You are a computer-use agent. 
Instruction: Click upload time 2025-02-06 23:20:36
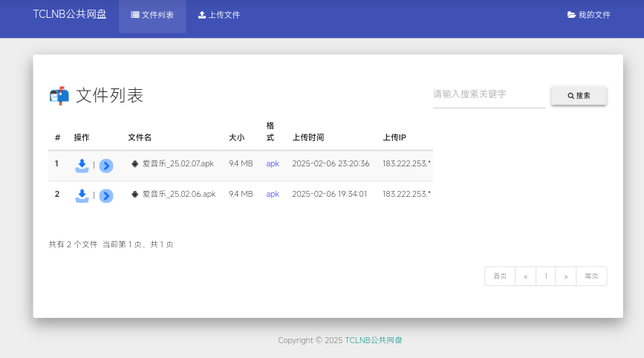click(331, 163)
